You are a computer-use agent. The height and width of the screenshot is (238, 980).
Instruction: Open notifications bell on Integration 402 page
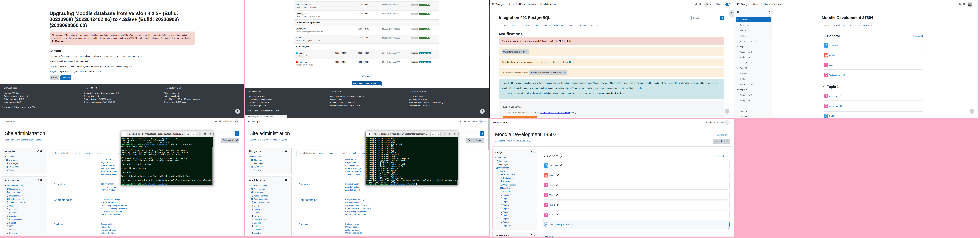click(x=696, y=4)
